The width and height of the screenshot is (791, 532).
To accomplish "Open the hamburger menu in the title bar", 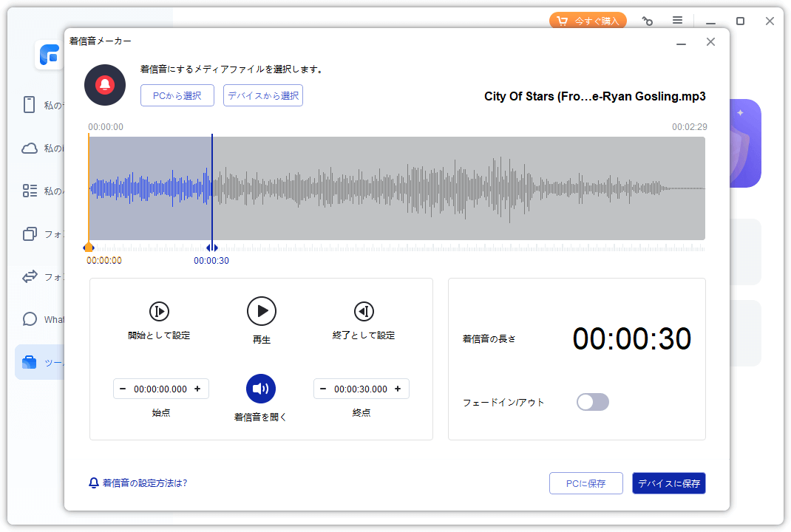I will tap(677, 21).
